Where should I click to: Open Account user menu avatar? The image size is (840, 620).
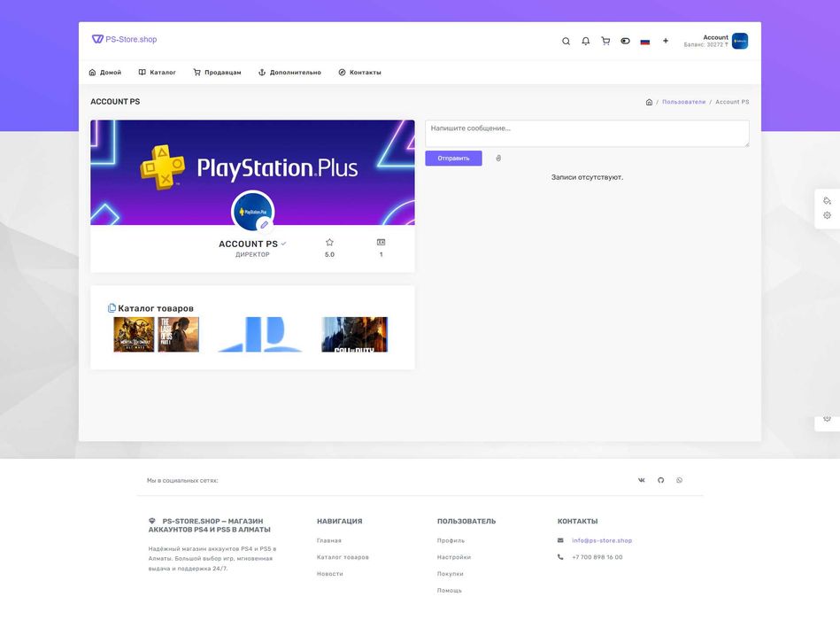pos(740,42)
